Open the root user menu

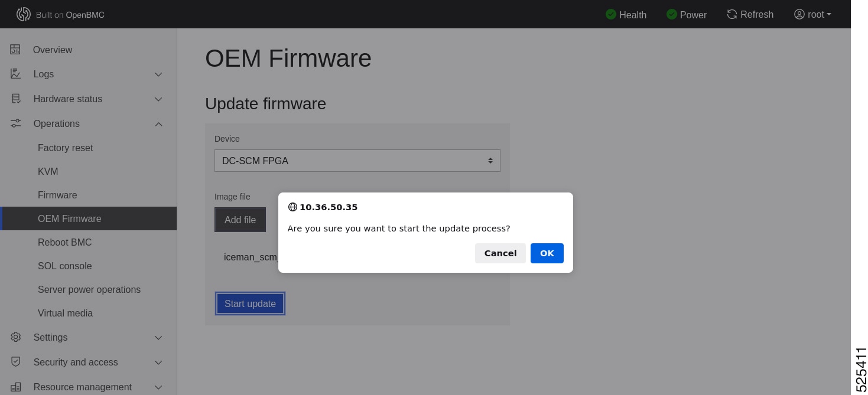(x=812, y=14)
